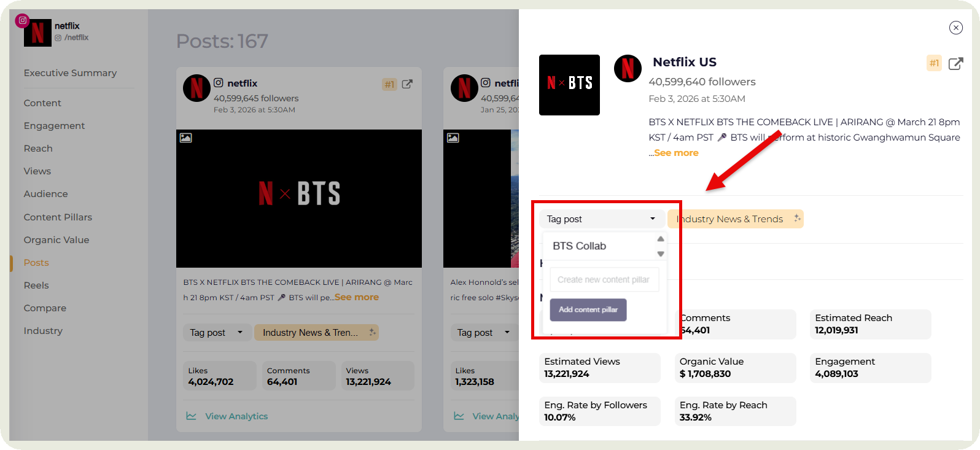Click the chart icon beside View Analytics
Viewport: 980px width, 450px height.
pos(192,416)
